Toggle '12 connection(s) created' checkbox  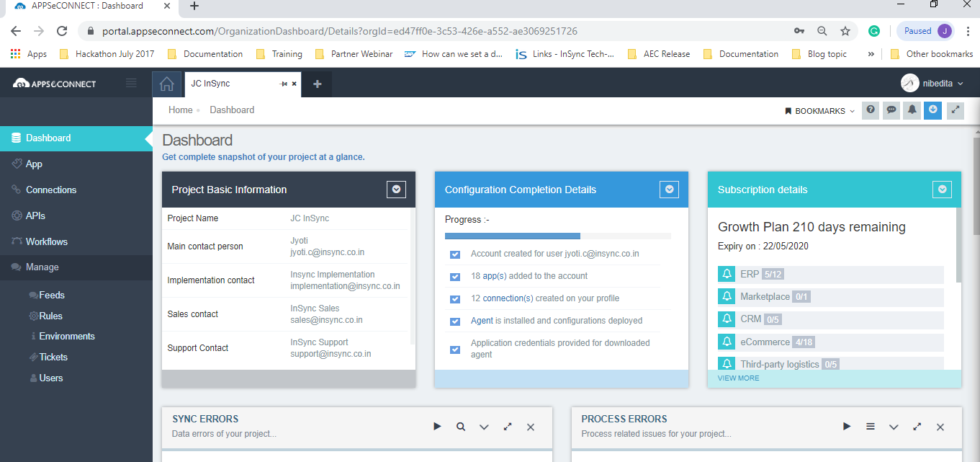[x=455, y=299]
